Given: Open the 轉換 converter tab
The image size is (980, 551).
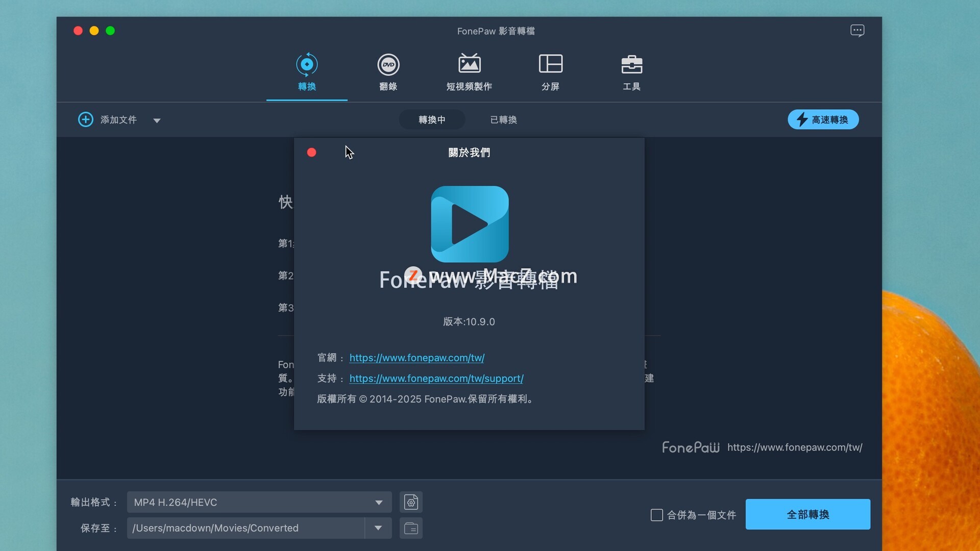Looking at the screenshot, I should (307, 72).
